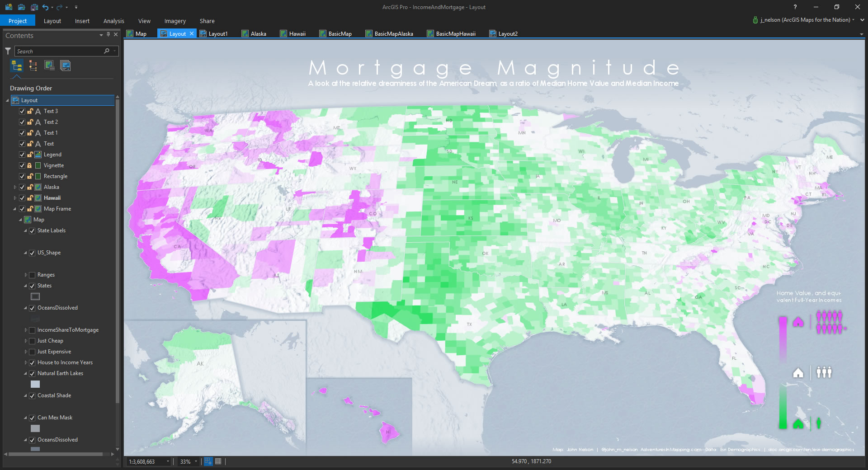Open the view tabs overflow dropdown
Screen dimensions: 868x470
click(861, 34)
